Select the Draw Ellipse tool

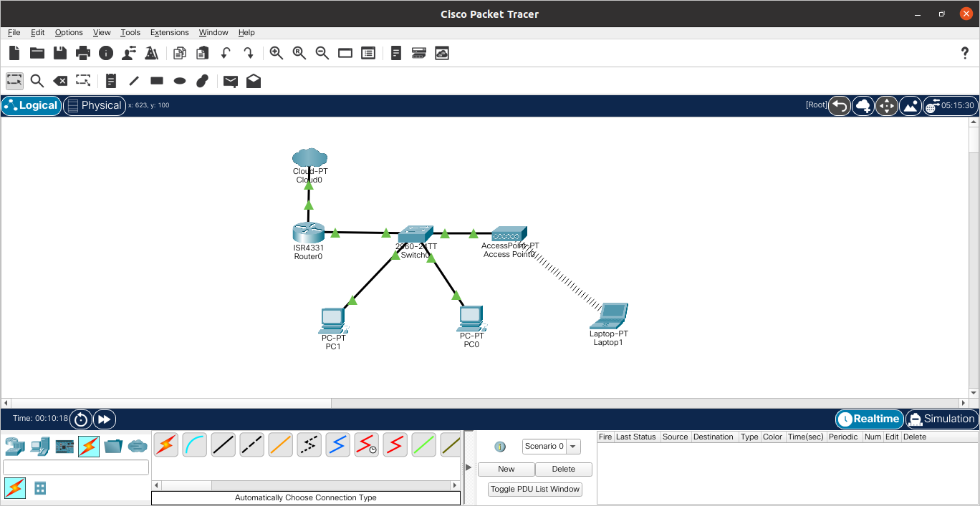pos(180,81)
